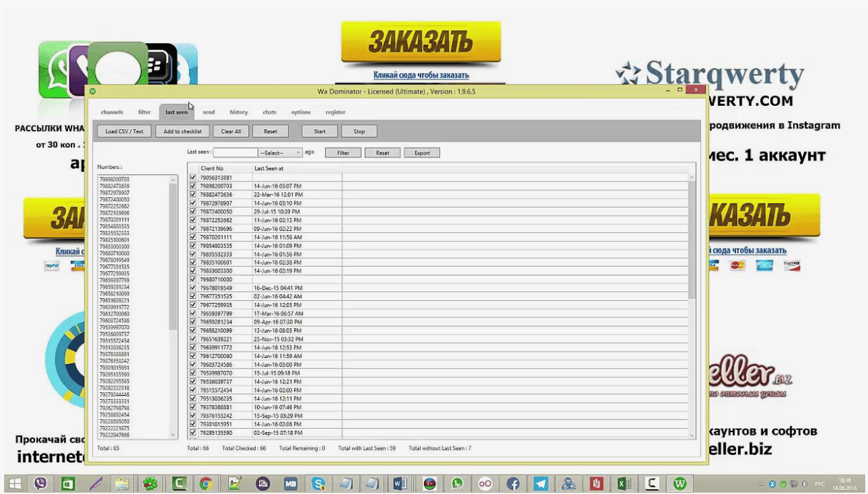Toggle the checkbox for client 79870201111

tap(193, 237)
